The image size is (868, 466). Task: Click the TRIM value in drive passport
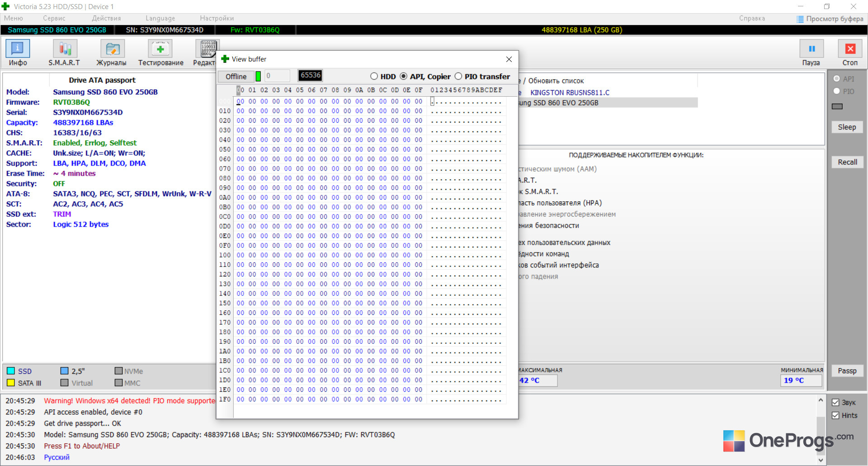click(62, 214)
